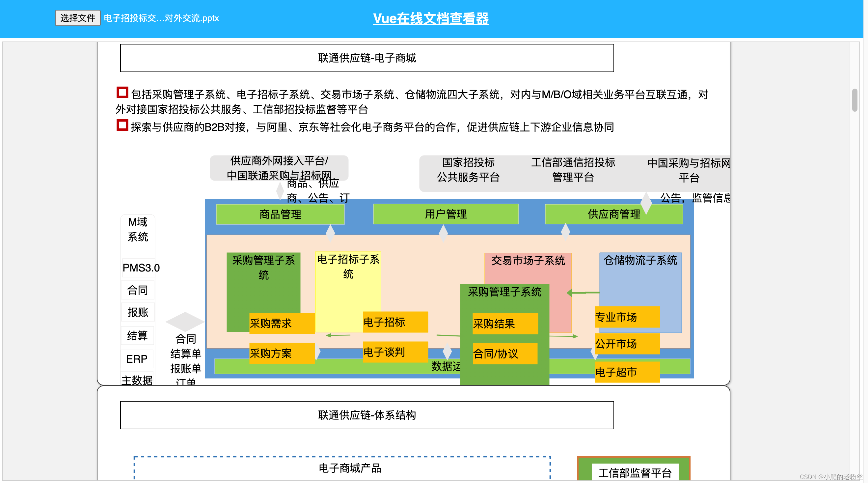Click the ERP item in M域 list
Viewport: 868px width, 483px height.
(x=137, y=359)
